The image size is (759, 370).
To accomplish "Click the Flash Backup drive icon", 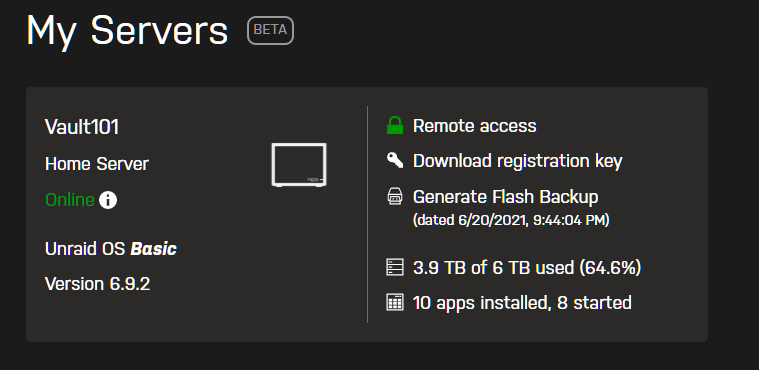I will pos(395,197).
